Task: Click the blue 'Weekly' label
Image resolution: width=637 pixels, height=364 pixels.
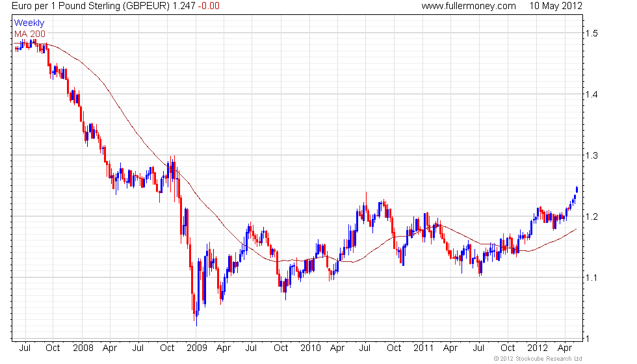Action: coord(29,23)
